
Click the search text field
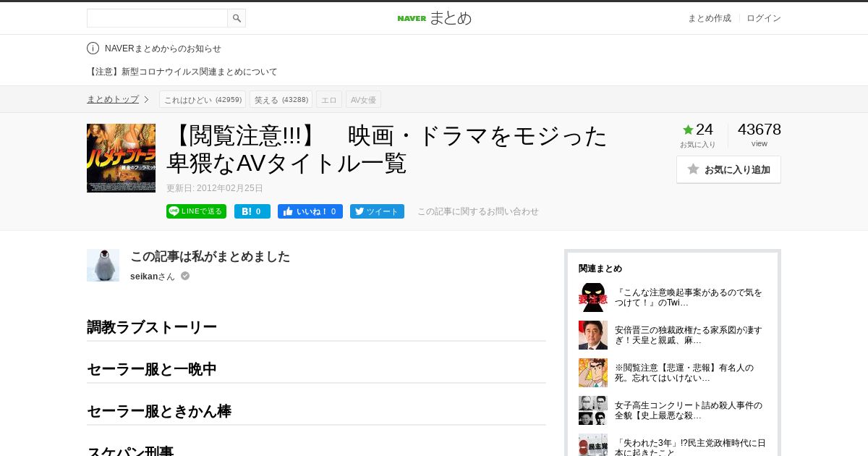158,18
